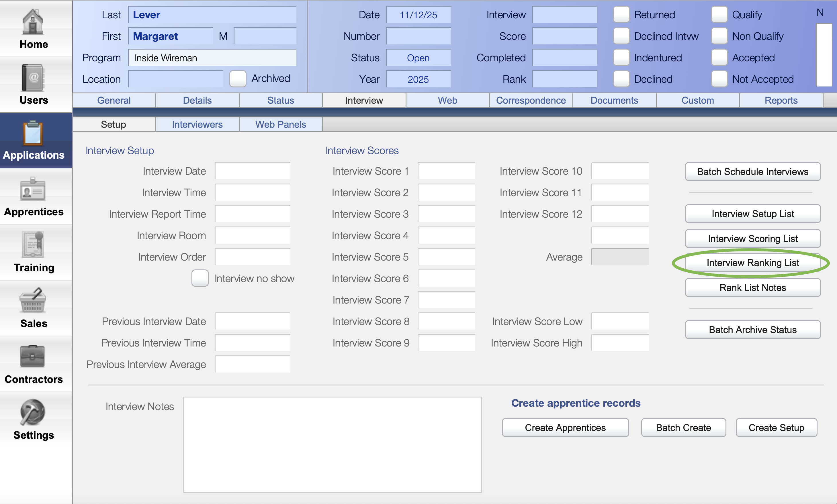Select the Interviewers sub-tab
Viewport: 837px width, 504px height.
pyautogui.click(x=197, y=125)
